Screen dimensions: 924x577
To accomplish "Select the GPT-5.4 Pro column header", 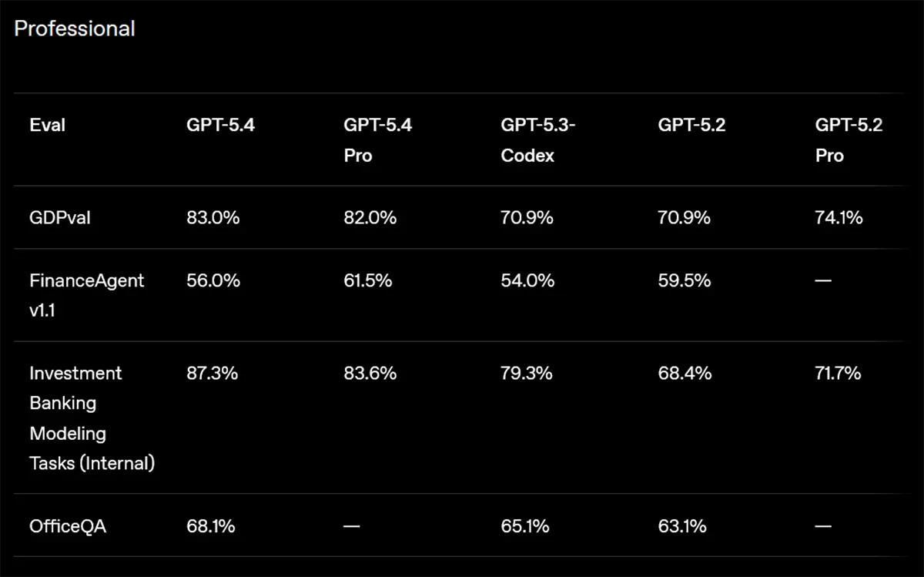I will pyautogui.click(x=377, y=140).
